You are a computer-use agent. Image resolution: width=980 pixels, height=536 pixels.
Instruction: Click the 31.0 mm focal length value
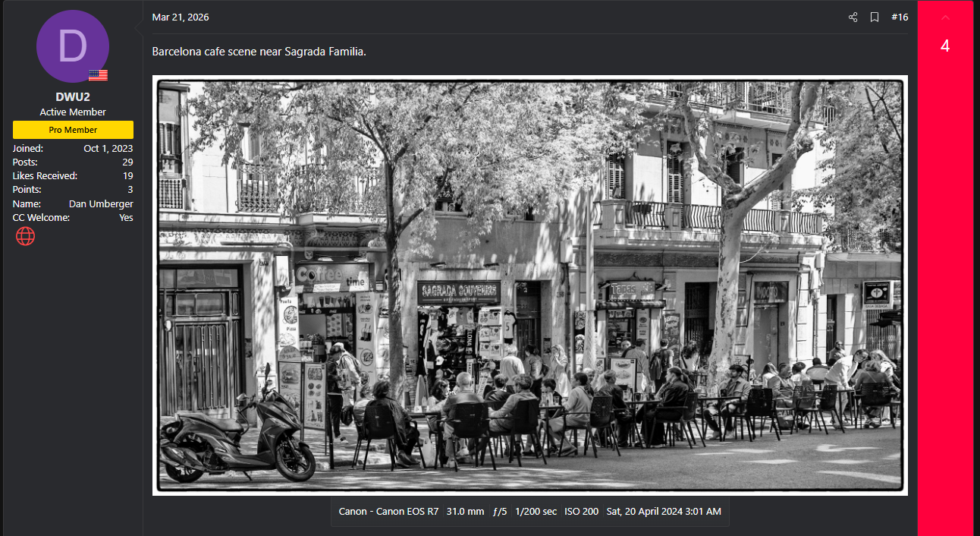pos(465,512)
